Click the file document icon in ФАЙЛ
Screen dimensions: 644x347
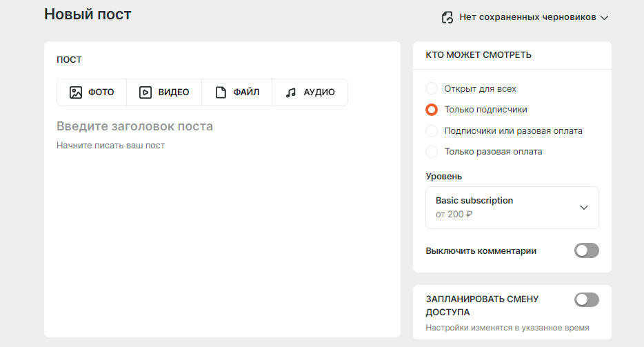[x=221, y=92]
